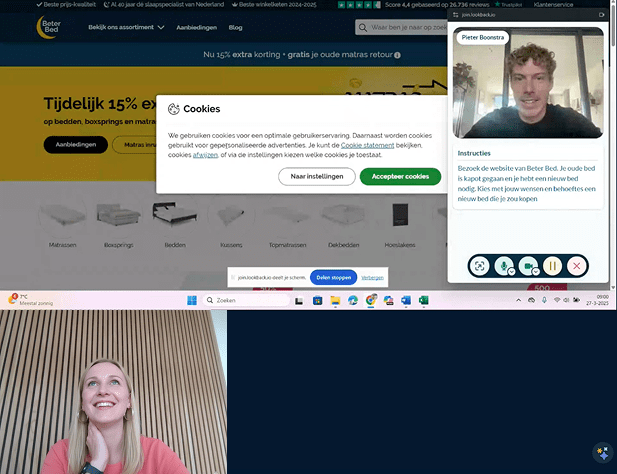Click the site settings icon beside join.lookback.io

pyautogui.click(x=455, y=15)
